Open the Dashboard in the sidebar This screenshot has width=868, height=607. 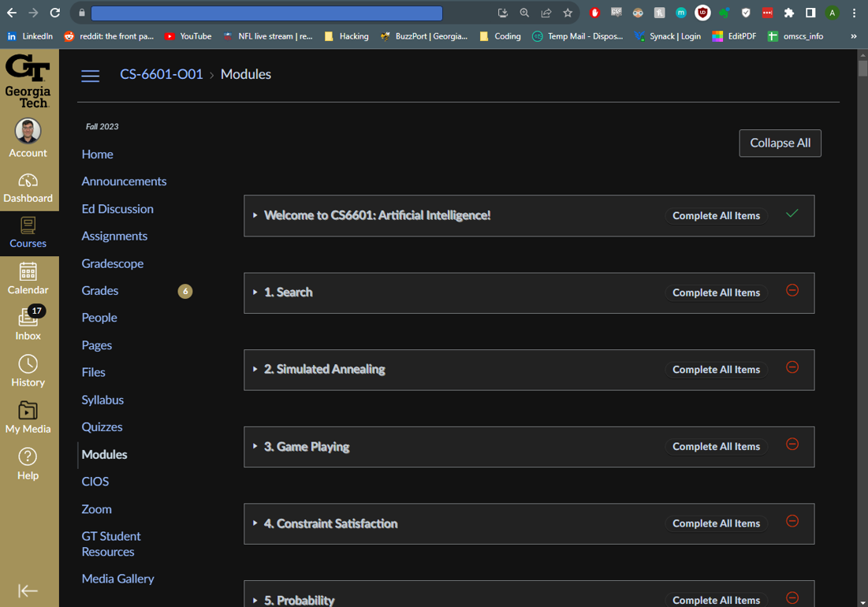coord(28,188)
